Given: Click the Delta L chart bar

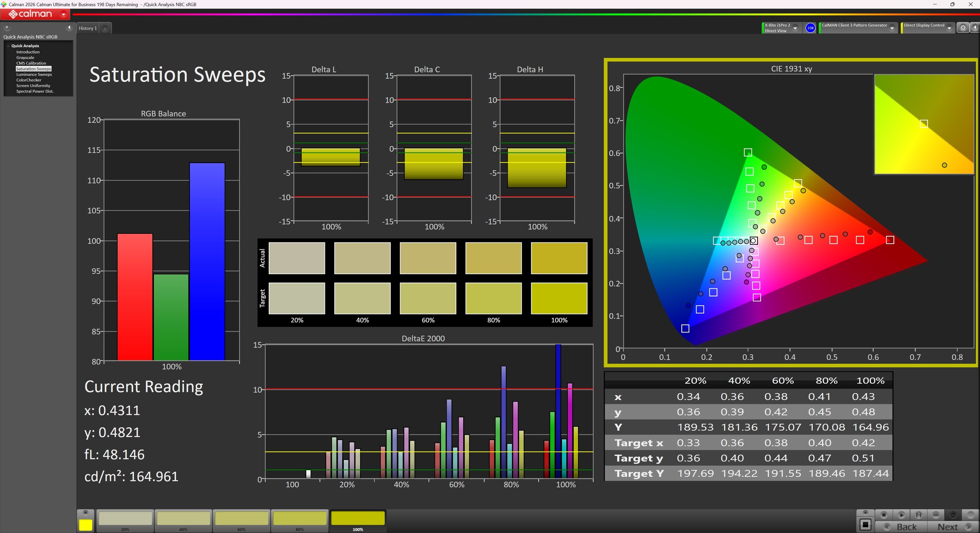Looking at the screenshot, I should 331,157.
